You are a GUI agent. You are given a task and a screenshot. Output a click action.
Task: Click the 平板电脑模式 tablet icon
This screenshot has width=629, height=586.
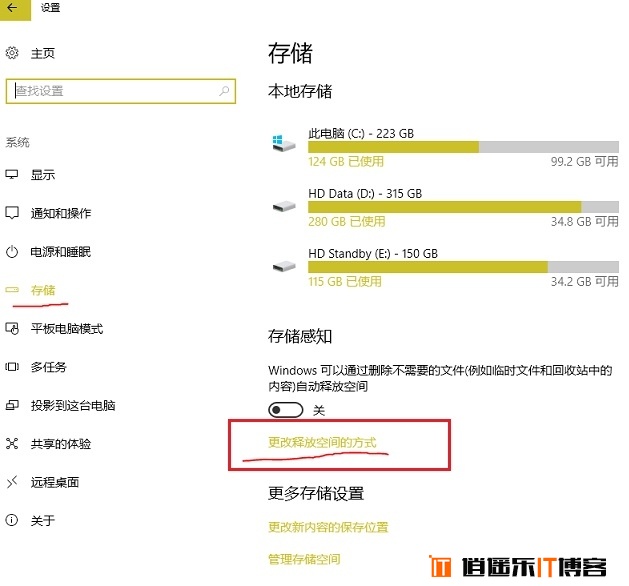[x=12, y=328]
